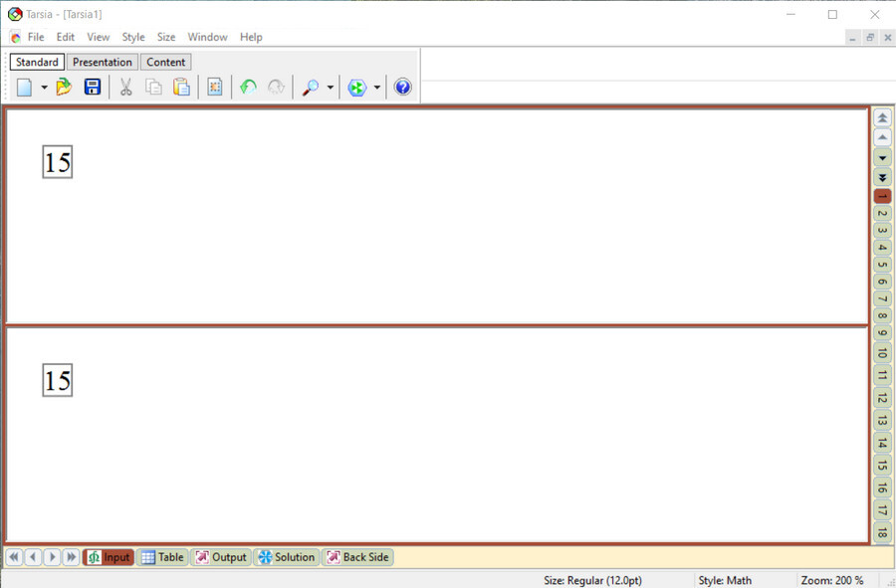896x588 pixels.
Task: Select page 3 in side strip
Action: coord(882,231)
